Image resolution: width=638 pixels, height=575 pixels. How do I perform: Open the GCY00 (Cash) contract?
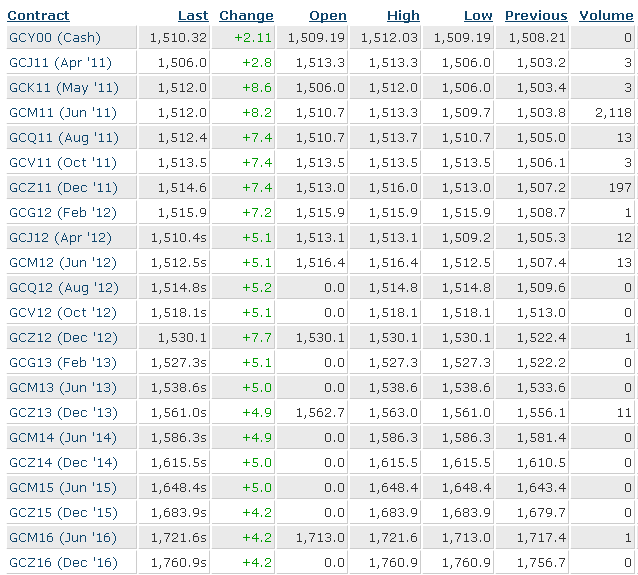[x=55, y=37]
